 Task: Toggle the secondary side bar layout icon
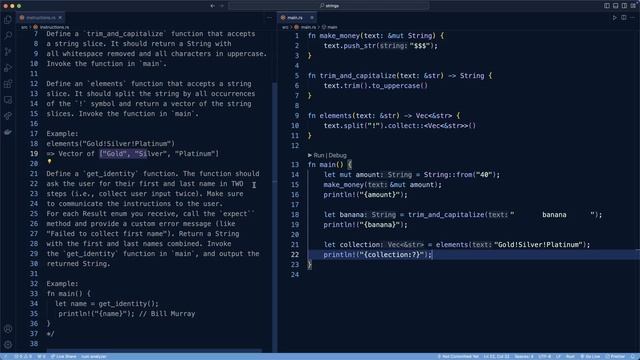point(624,6)
